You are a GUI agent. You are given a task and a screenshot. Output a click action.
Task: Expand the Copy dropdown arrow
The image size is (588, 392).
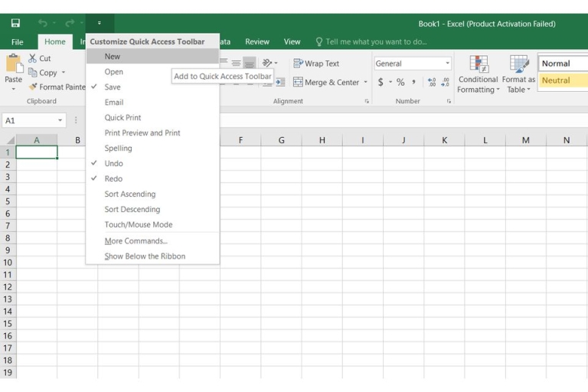click(x=64, y=72)
